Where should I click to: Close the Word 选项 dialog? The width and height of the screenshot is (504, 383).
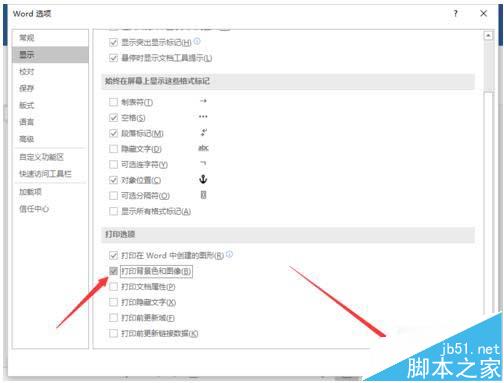click(483, 13)
